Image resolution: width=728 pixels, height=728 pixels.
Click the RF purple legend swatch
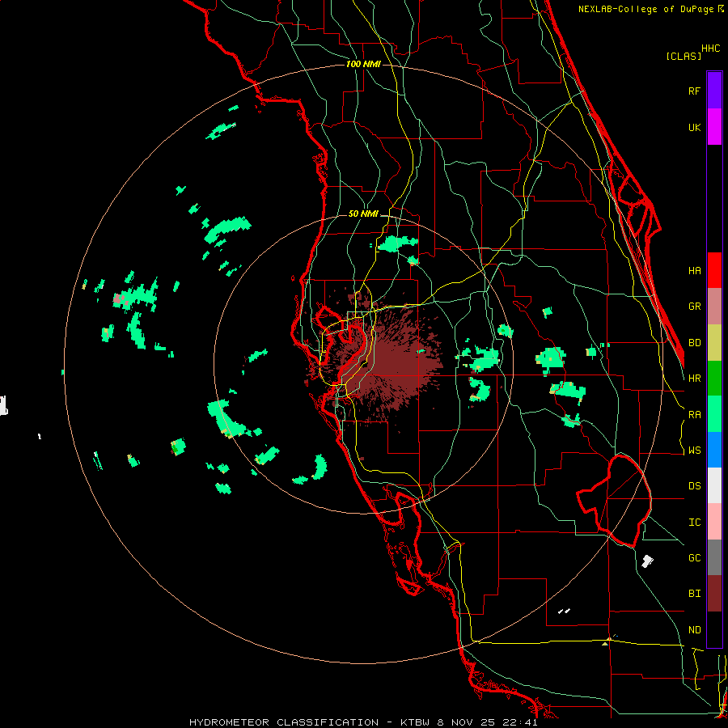714,91
